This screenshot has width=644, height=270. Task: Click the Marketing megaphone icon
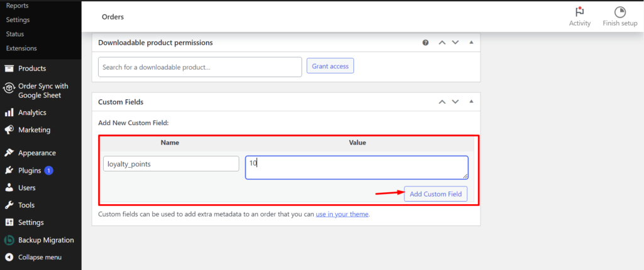pyautogui.click(x=9, y=130)
